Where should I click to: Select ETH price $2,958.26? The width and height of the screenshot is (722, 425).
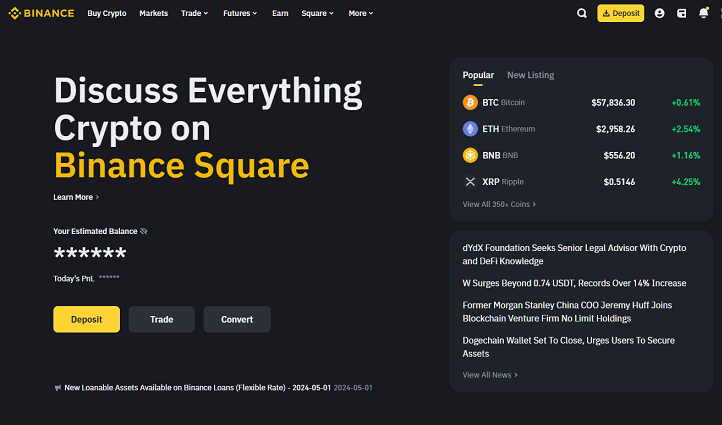615,129
